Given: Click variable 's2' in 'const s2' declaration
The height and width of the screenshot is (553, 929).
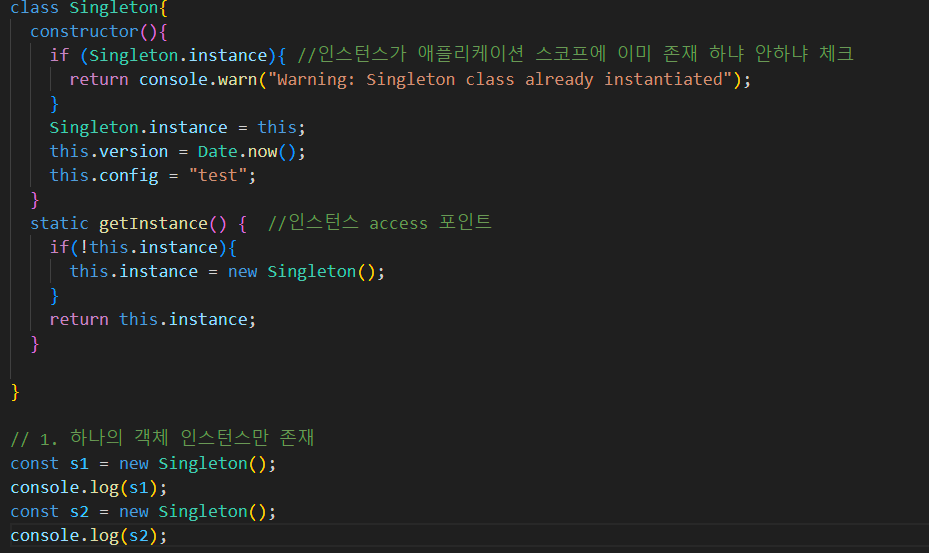Looking at the screenshot, I should click(79, 512).
